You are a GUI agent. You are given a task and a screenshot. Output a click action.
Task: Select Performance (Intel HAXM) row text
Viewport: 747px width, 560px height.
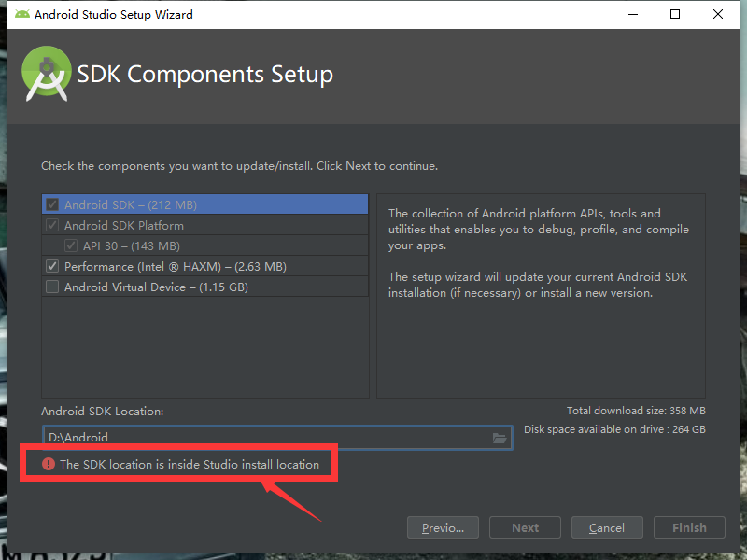pos(176,267)
